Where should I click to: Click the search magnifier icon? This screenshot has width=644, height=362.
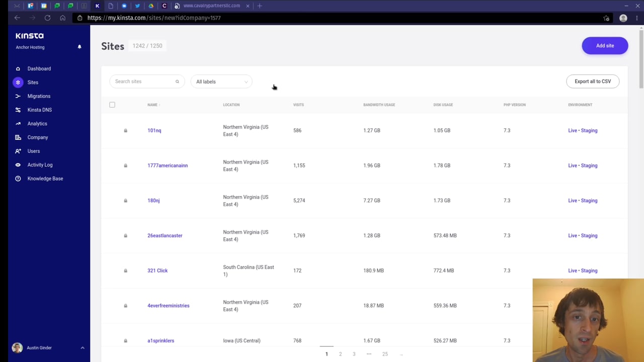point(177,81)
